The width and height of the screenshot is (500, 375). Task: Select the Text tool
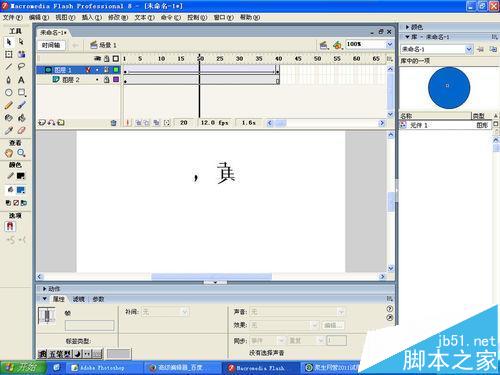tap(21, 80)
